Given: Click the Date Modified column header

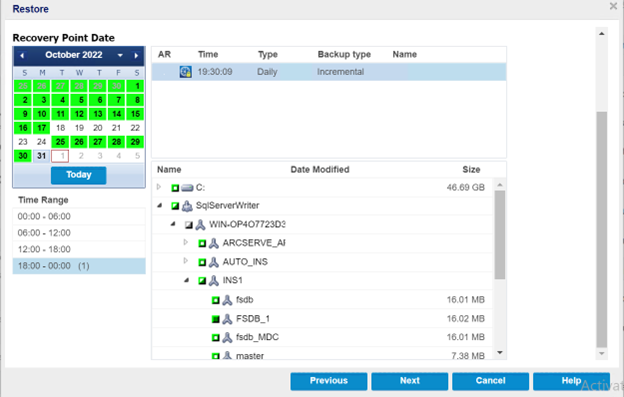Looking at the screenshot, I should click(320, 170).
